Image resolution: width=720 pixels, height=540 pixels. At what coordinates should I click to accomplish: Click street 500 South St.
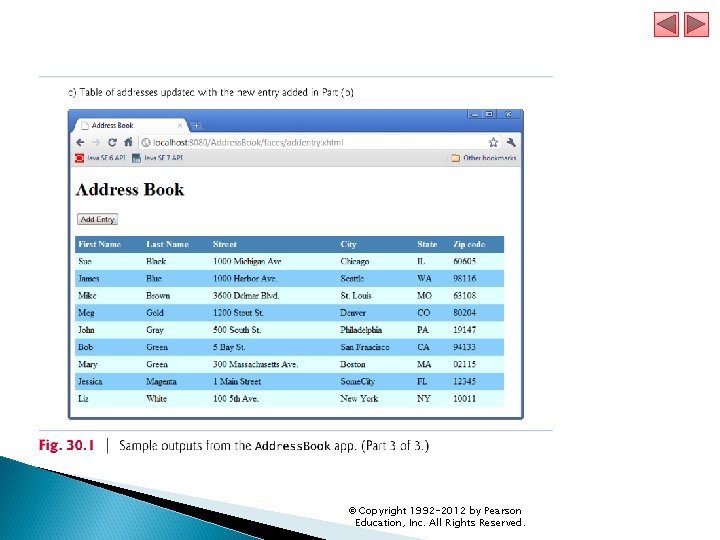(x=236, y=330)
